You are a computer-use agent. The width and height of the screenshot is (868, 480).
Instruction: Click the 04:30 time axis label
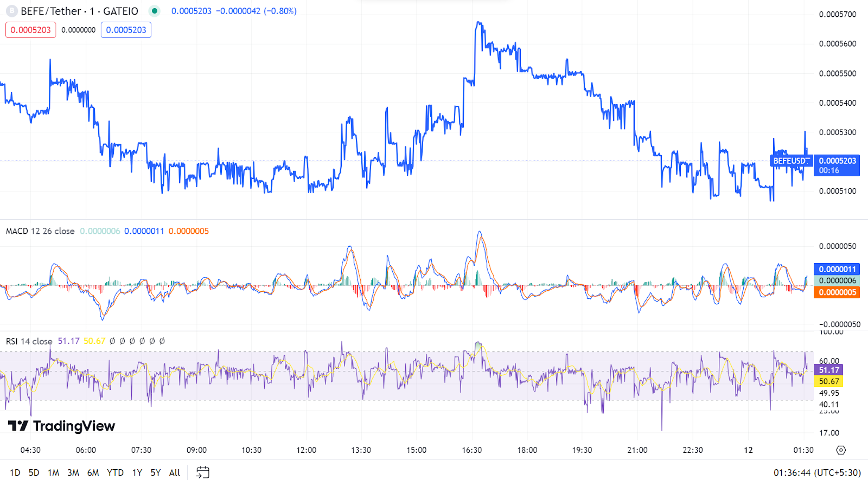(30, 450)
